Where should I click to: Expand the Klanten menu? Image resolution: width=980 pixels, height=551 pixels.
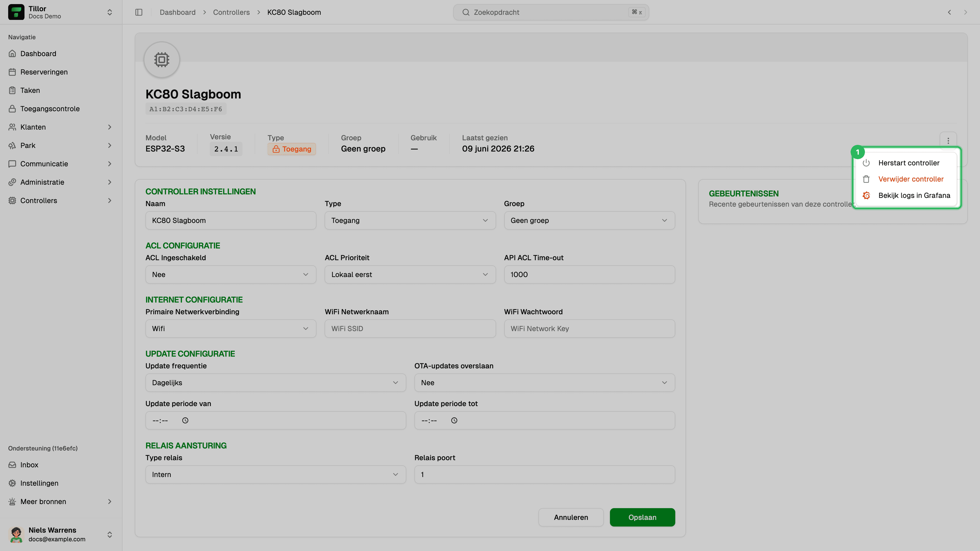pos(61,127)
